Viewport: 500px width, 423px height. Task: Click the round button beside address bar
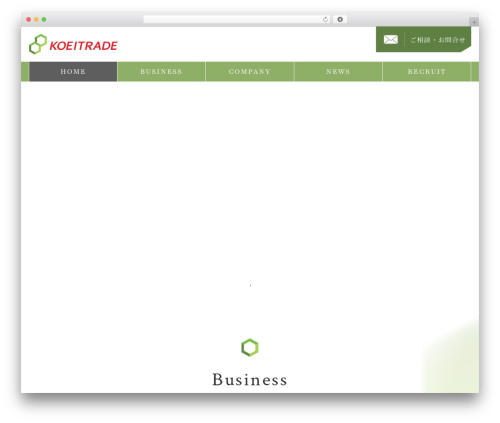click(x=340, y=20)
